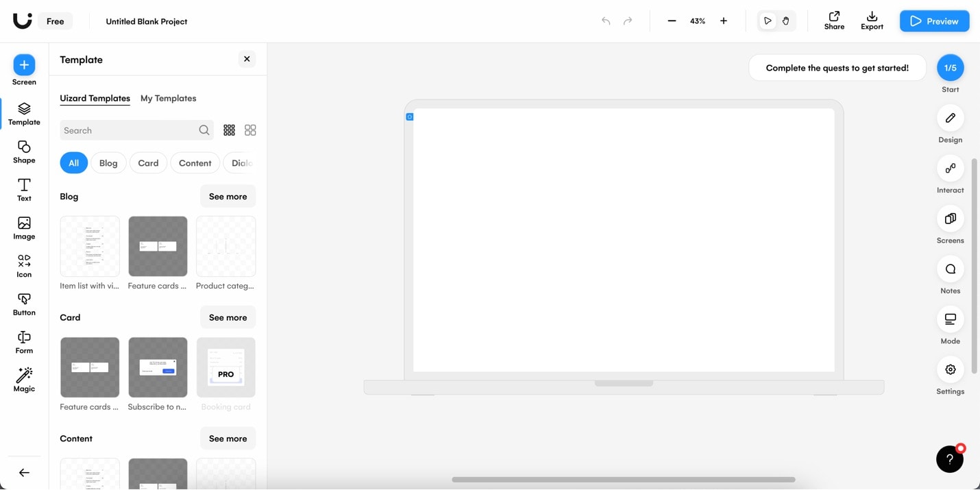Open the Magic wand tool
Viewport: 980px width, 490px height.
(x=24, y=380)
